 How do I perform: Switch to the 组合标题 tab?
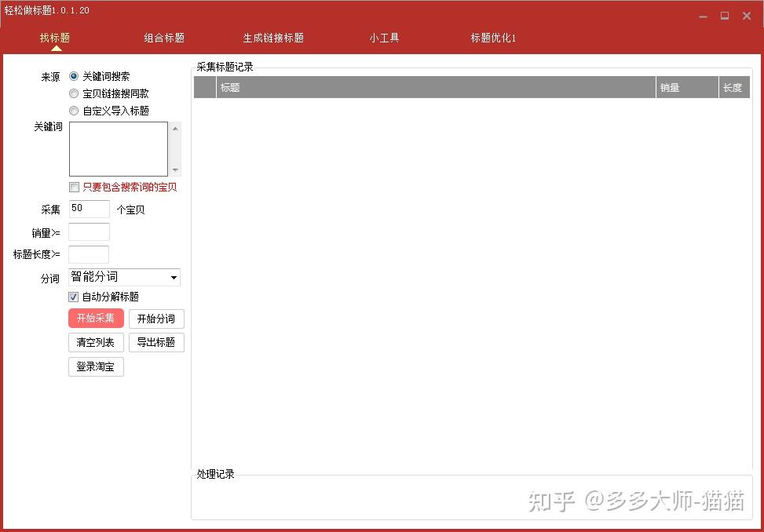164,38
